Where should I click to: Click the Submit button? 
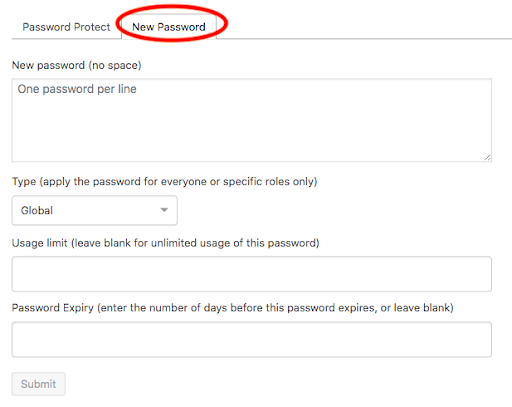39,384
